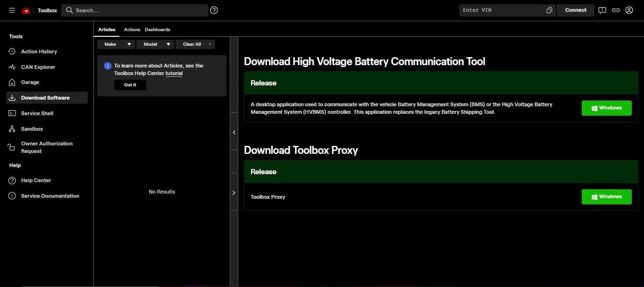Click the Owner Authorization Request lock icon
644x287 pixels.
click(x=12, y=147)
